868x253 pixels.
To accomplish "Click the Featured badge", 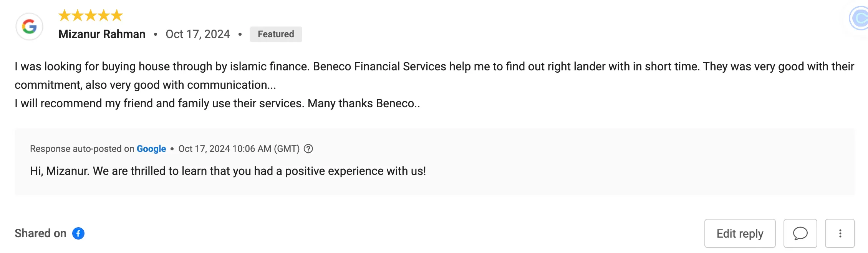I will tap(276, 34).
